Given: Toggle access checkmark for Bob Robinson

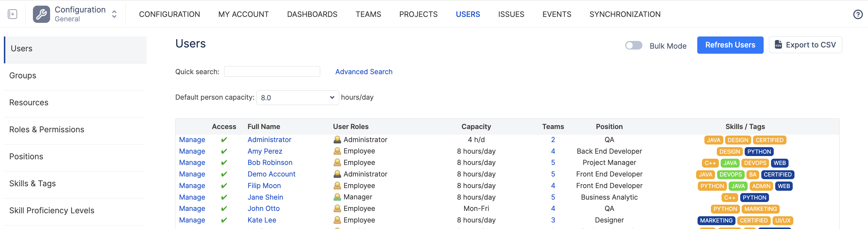Looking at the screenshot, I should coord(224,163).
